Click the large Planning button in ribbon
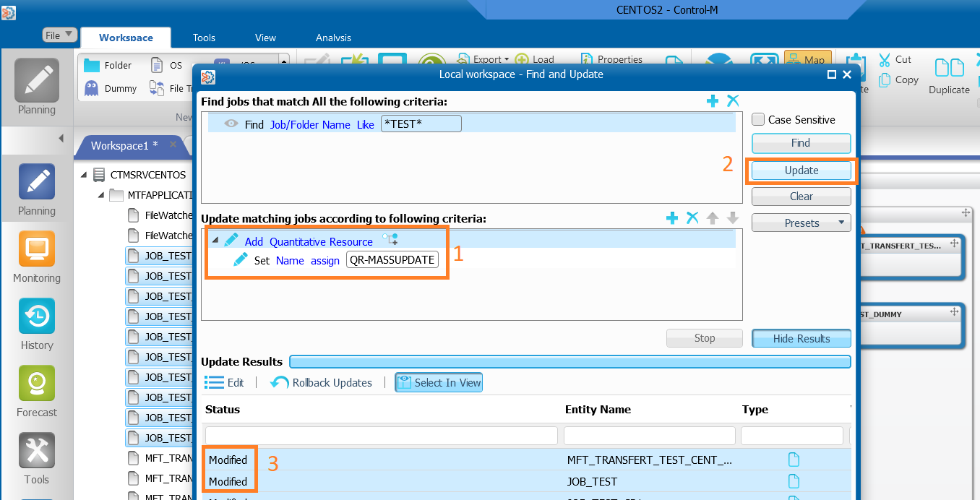The width and height of the screenshot is (980, 500). [x=37, y=87]
